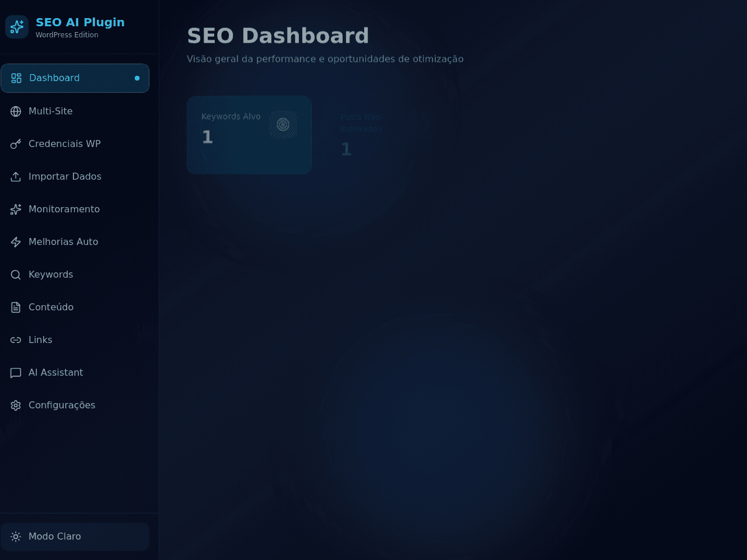Click the Posts Não Indexados card label
Image resolution: width=747 pixels, height=560 pixels.
(361, 123)
